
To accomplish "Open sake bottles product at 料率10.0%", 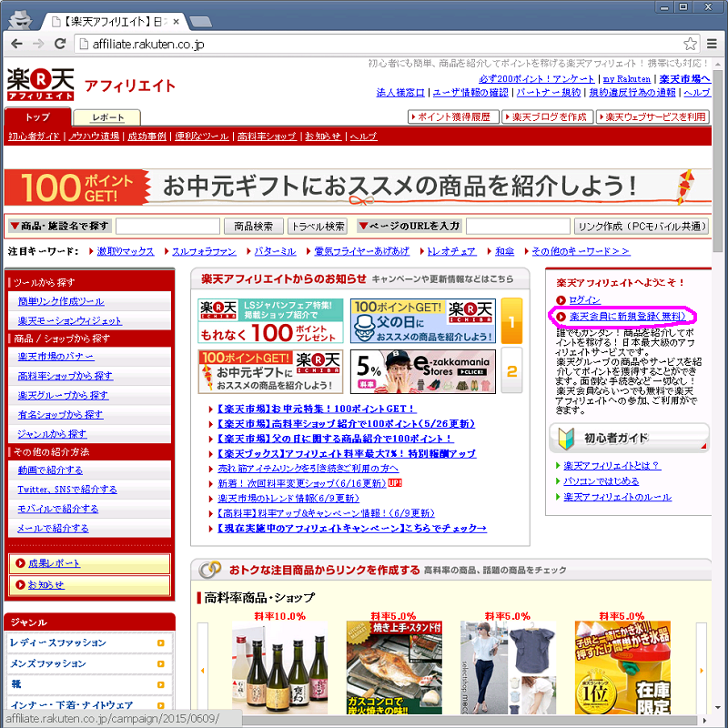I will [x=280, y=669].
